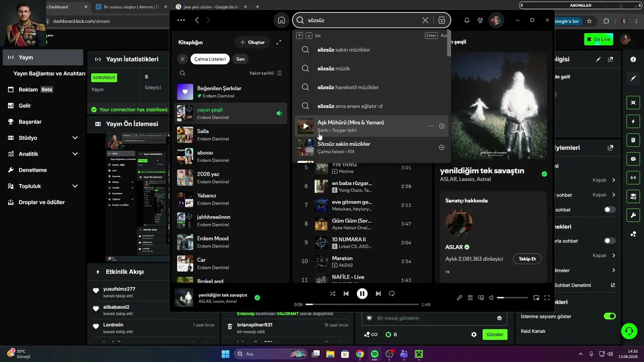
Task: Open the Spotify profile avatar menu
Action: [496, 20]
